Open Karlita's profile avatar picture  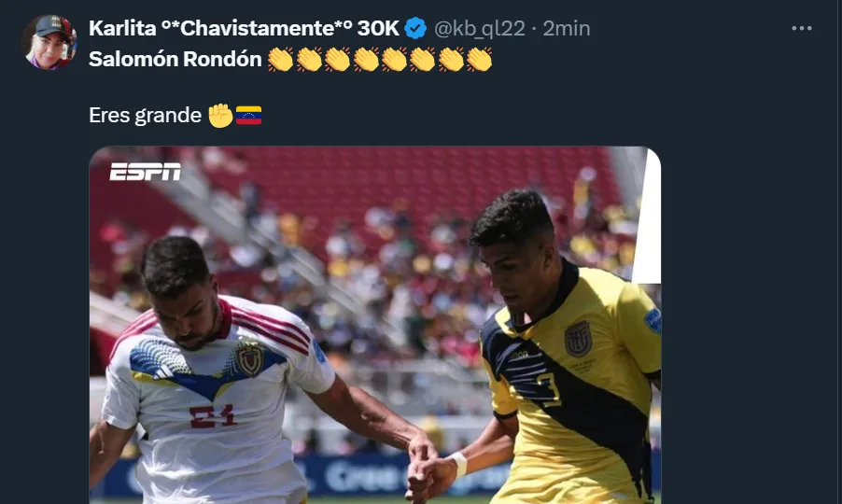click(49, 42)
